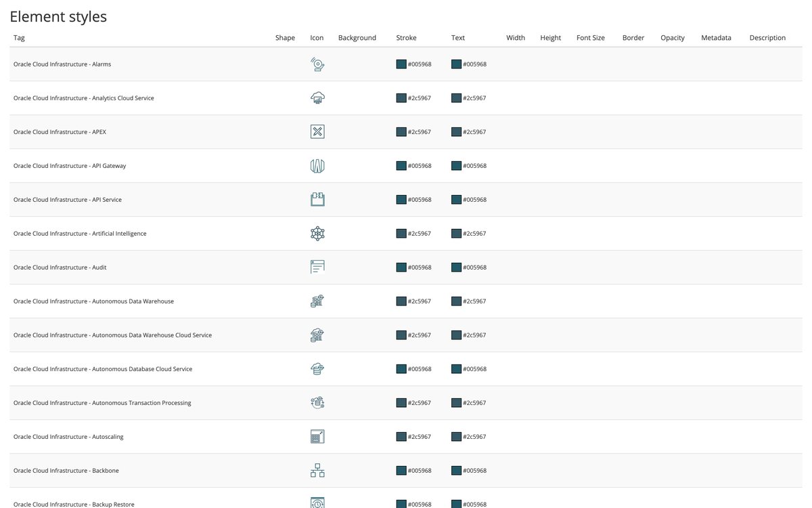The width and height of the screenshot is (812, 508).
Task: Click the Font Size column header
Action: [591, 38]
